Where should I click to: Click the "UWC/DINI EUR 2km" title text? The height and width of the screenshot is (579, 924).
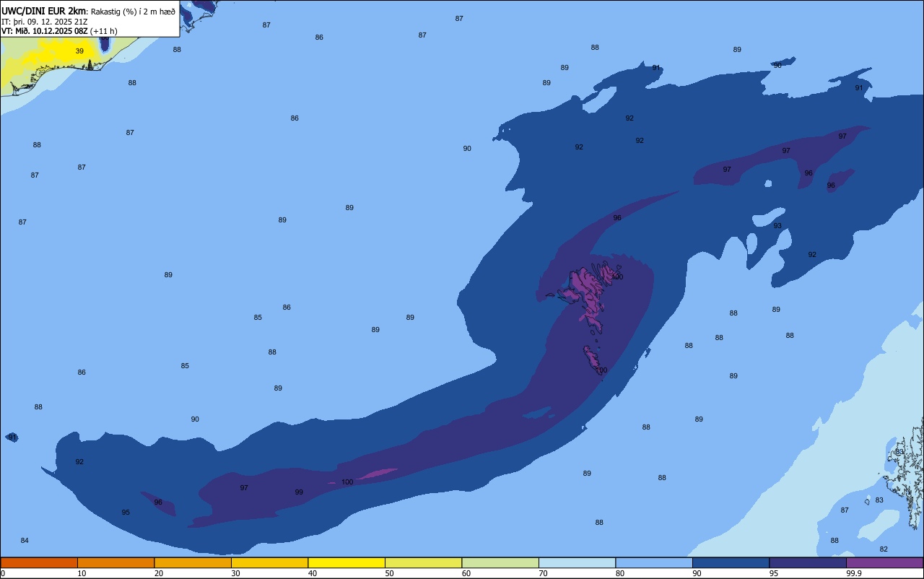pos(44,11)
